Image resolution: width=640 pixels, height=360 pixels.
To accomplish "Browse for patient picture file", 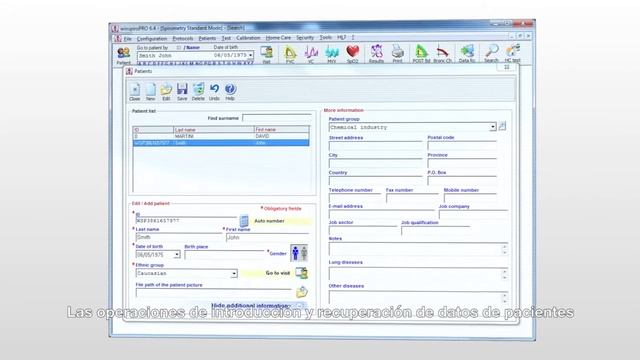I will pos(302,292).
